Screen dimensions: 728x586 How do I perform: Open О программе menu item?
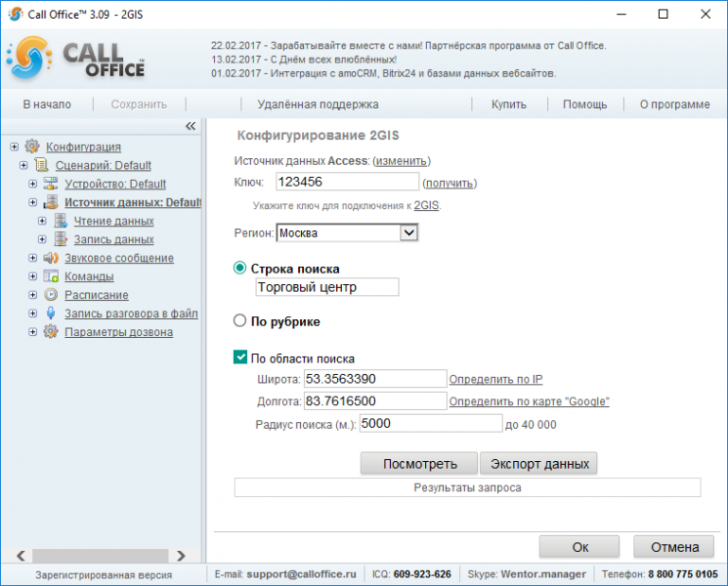[674, 105]
